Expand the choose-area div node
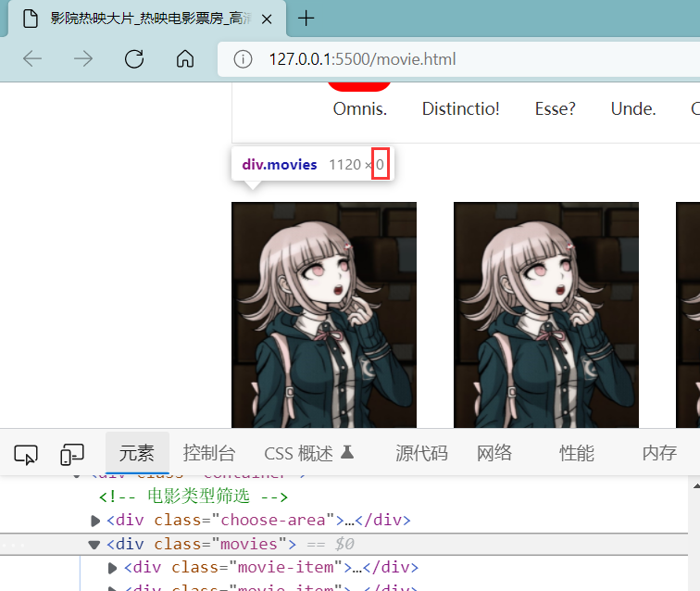Viewport: 700px width, 591px height. 94,521
